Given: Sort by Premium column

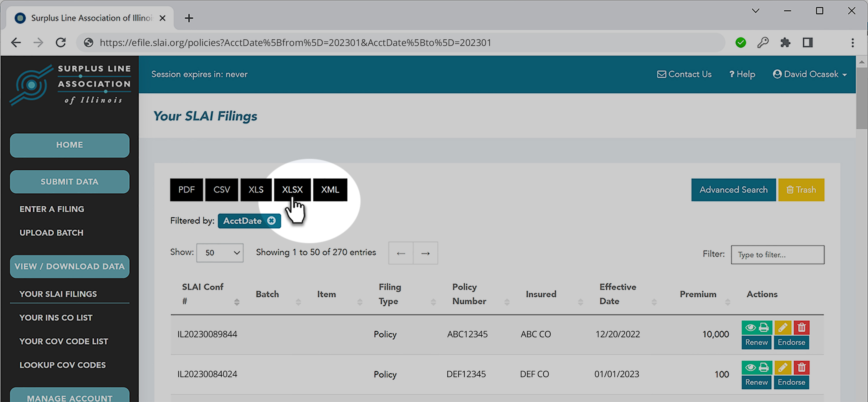Looking at the screenshot, I should tap(727, 302).
